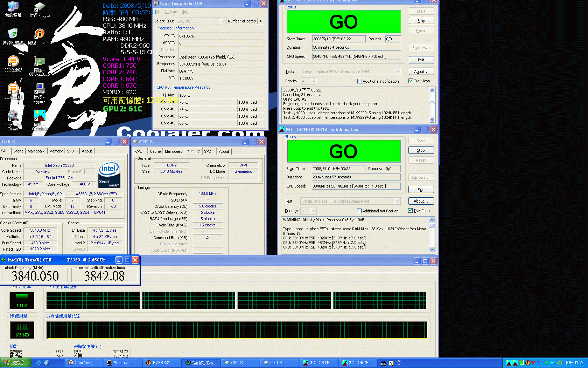Switch to first GO - ORTHOS taskbar button

[x=318, y=363]
